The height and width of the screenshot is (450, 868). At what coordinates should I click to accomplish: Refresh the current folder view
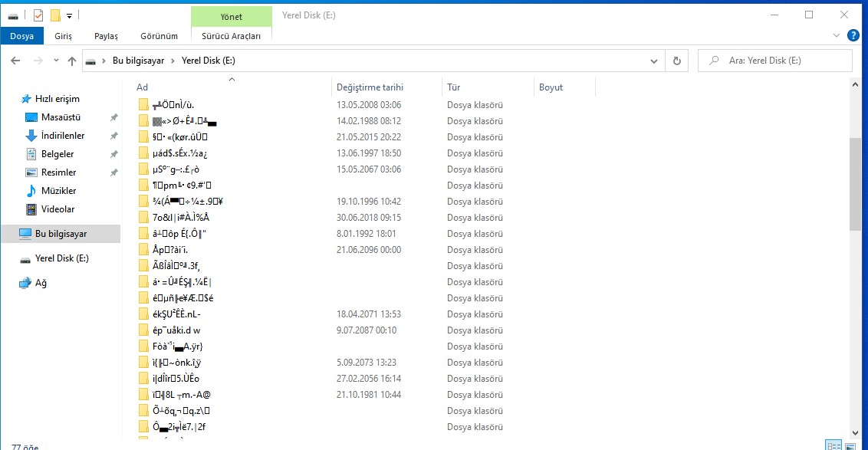(x=676, y=61)
